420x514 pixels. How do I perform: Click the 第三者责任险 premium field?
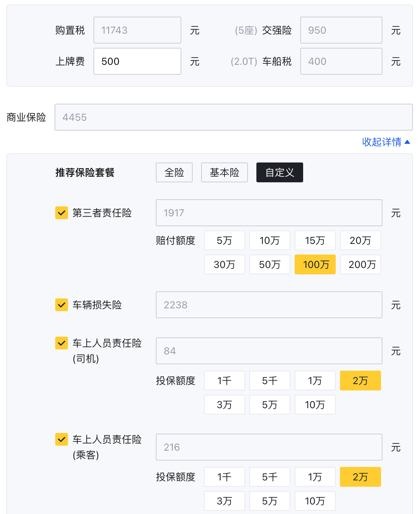[x=269, y=213]
